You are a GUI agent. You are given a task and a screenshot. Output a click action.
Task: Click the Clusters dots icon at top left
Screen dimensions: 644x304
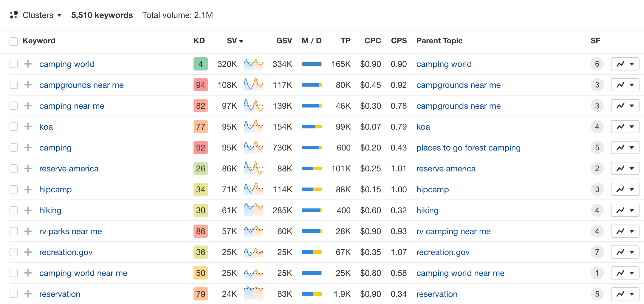[14, 15]
